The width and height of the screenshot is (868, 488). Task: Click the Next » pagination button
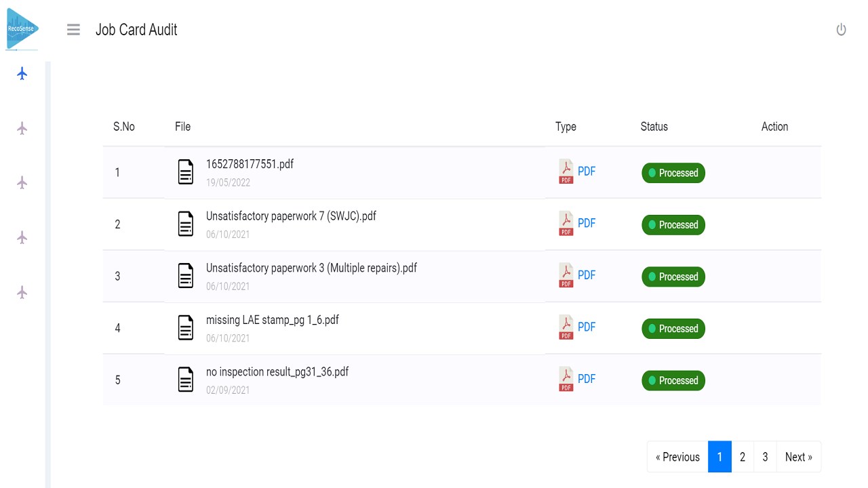[799, 457]
